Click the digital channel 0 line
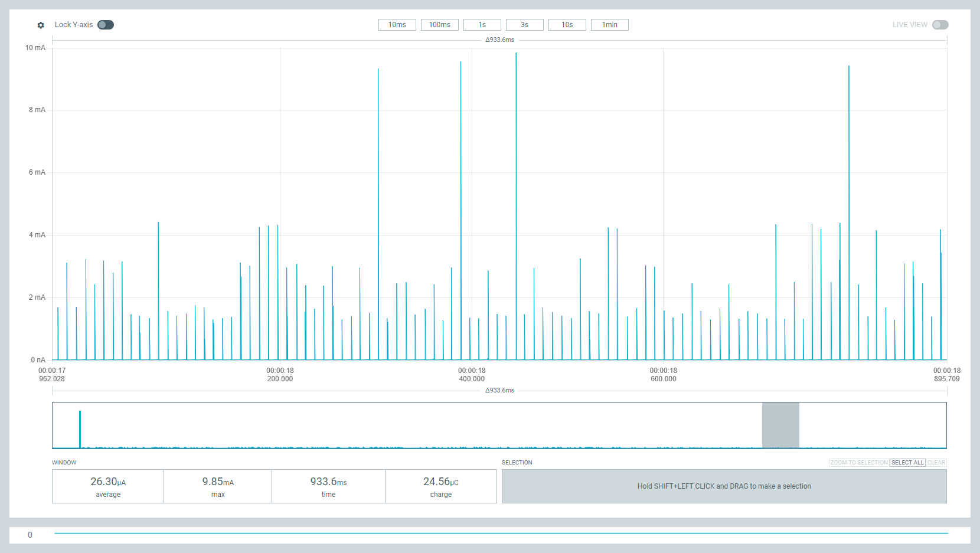 coord(501,534)
